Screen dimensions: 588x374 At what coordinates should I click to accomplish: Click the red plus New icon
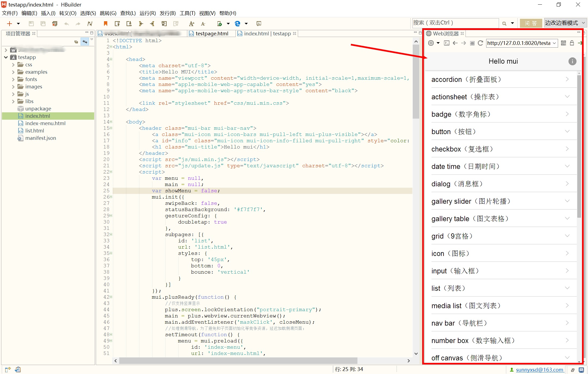[10, 24]
